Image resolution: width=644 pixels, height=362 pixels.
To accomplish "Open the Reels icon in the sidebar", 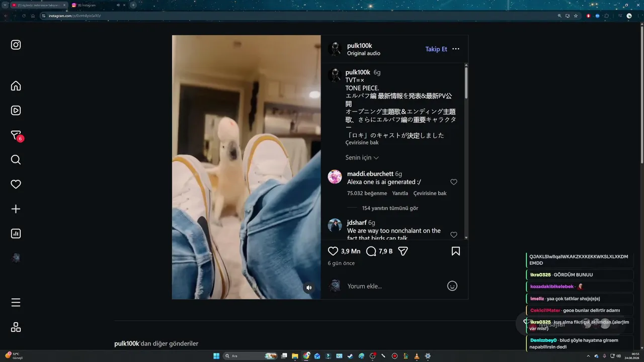I will 16,111.
